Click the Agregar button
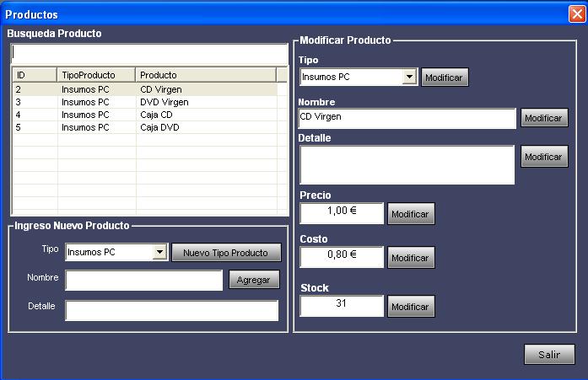Screen dimensions: 588x380 (x=254, y=280)
